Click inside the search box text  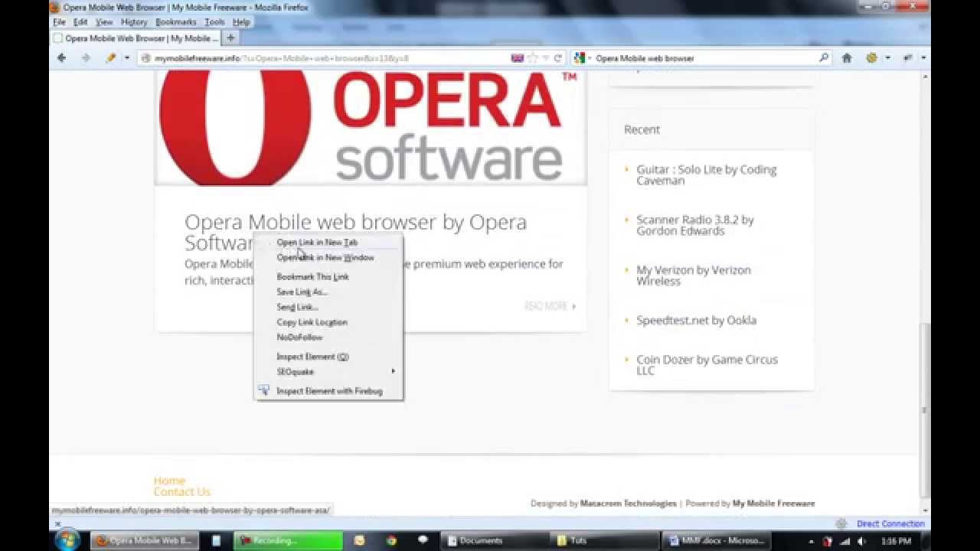coord(645,58)
